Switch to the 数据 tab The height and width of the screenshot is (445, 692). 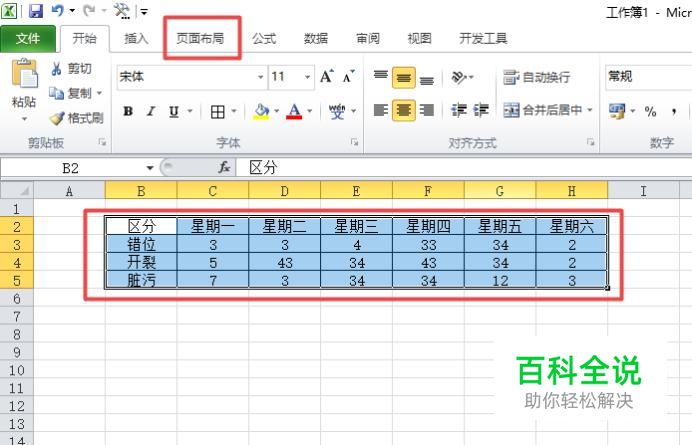coord(316,39)
